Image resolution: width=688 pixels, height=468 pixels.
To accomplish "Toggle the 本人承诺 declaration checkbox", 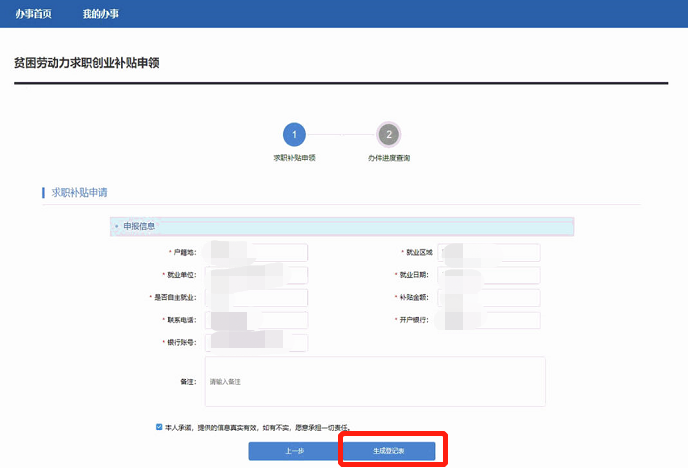I will point(159,426).
